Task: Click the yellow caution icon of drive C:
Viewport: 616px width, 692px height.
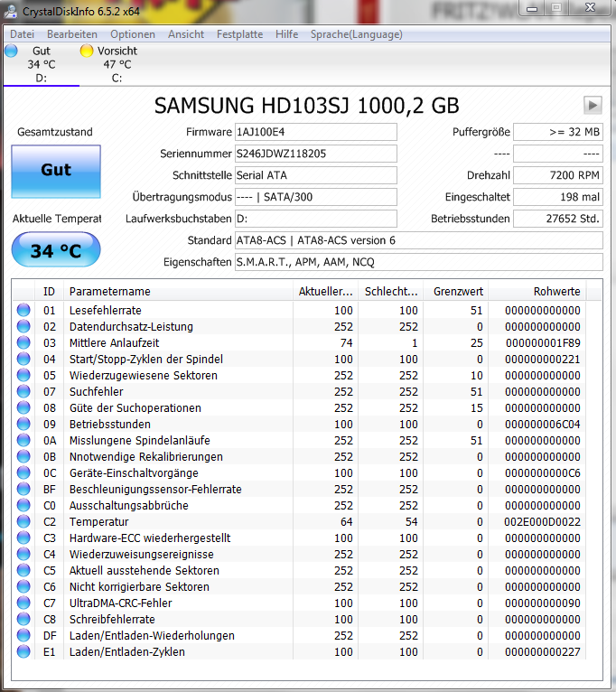Action: coord(87,51)
